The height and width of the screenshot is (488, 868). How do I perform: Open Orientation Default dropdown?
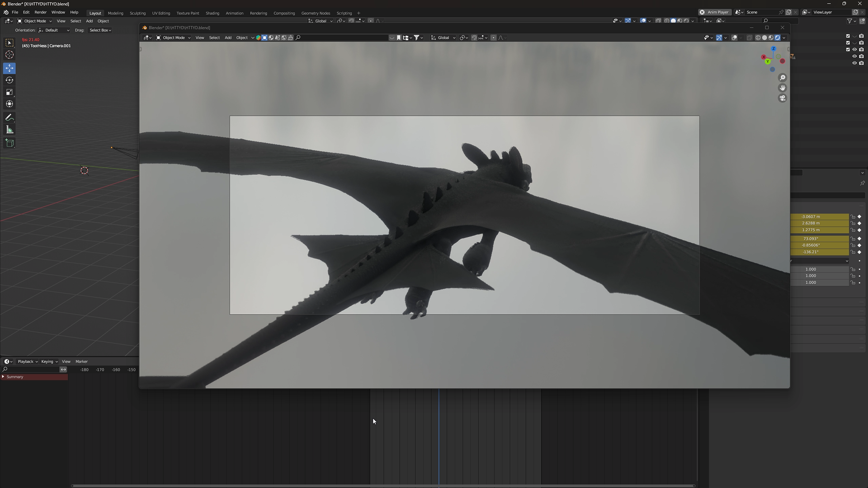coord(54,30)
